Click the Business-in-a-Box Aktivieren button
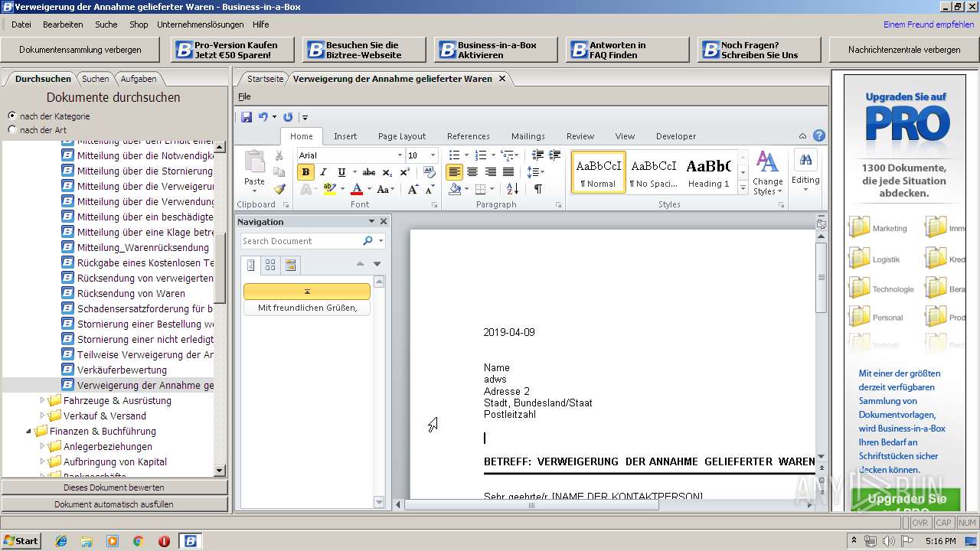The height and width of the screenshot is (551, 980). coord(496,50)
